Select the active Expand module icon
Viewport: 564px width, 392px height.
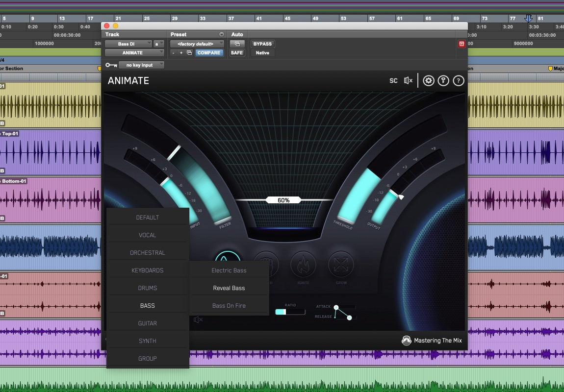(x=228, y=256)
